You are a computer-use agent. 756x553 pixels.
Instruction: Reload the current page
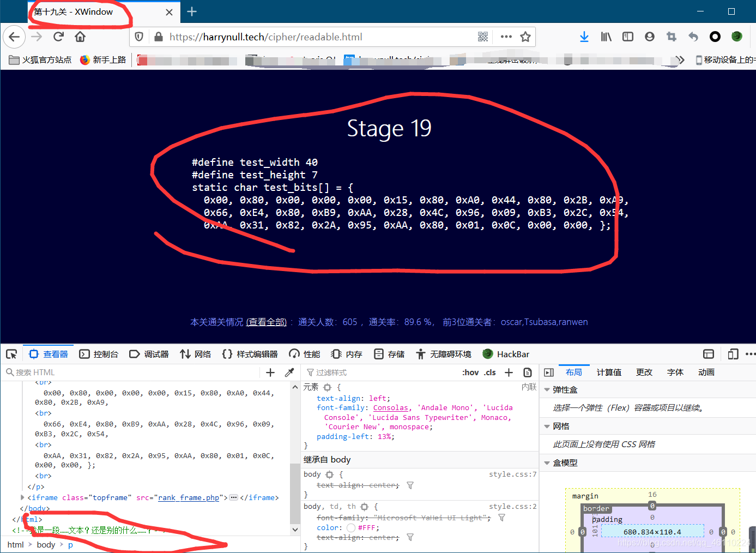(58, 37)
